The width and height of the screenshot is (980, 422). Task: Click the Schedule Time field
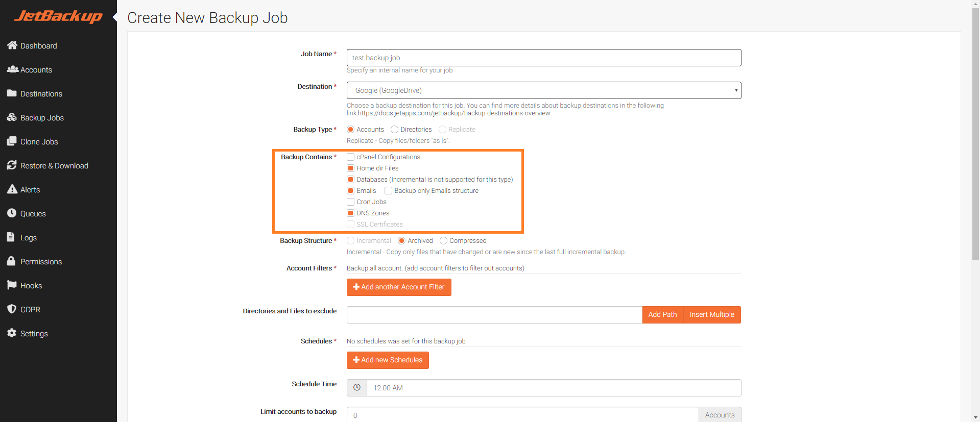pyautogui.click(x=554, y=388)
